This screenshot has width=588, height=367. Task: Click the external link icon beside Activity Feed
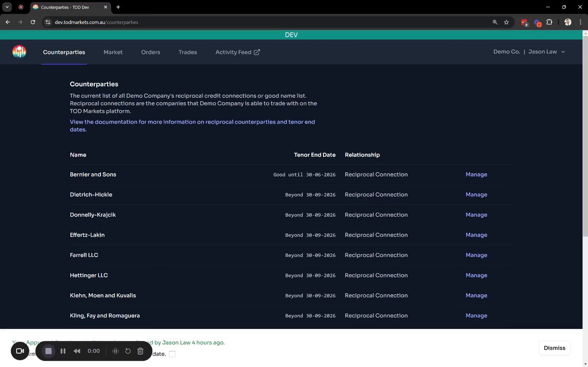pyautogui.click(x=257, y=52)
